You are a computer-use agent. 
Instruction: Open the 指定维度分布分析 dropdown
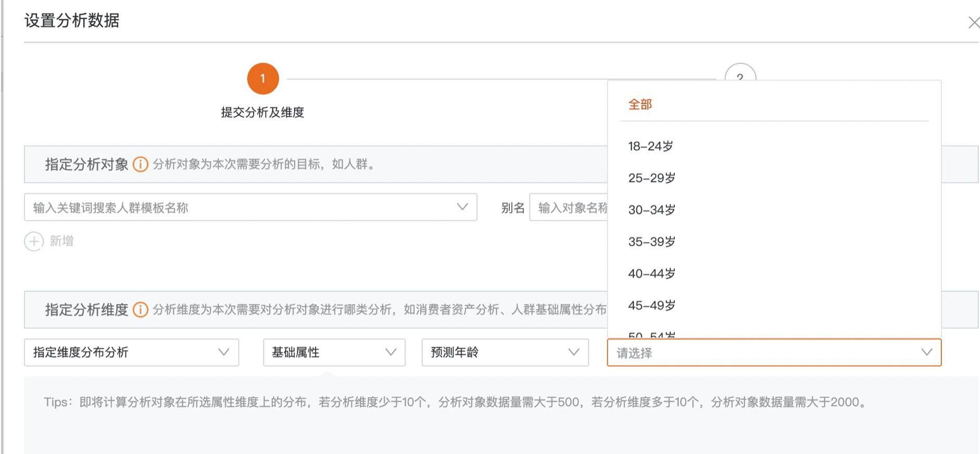tap(131, 352)
